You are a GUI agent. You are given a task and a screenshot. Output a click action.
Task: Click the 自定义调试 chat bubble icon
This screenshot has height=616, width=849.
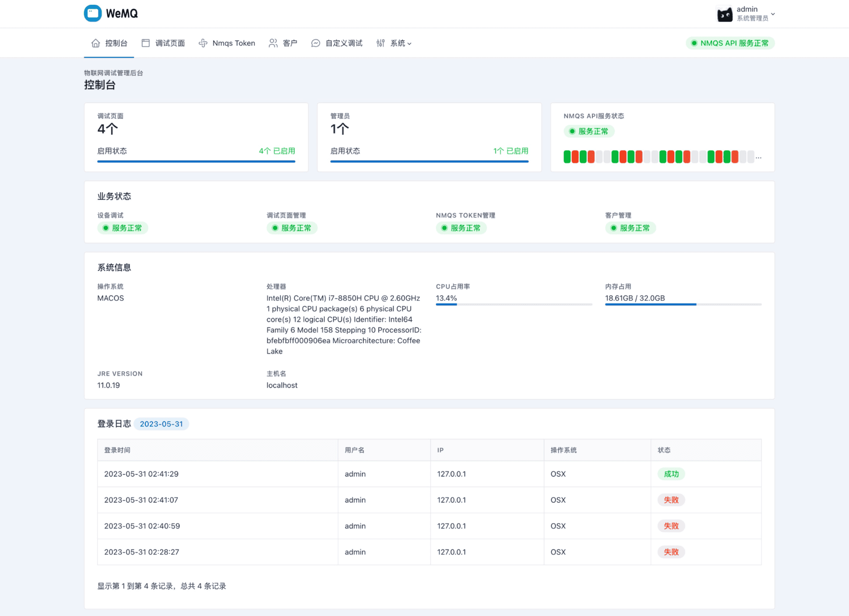(x=315, y=43)
